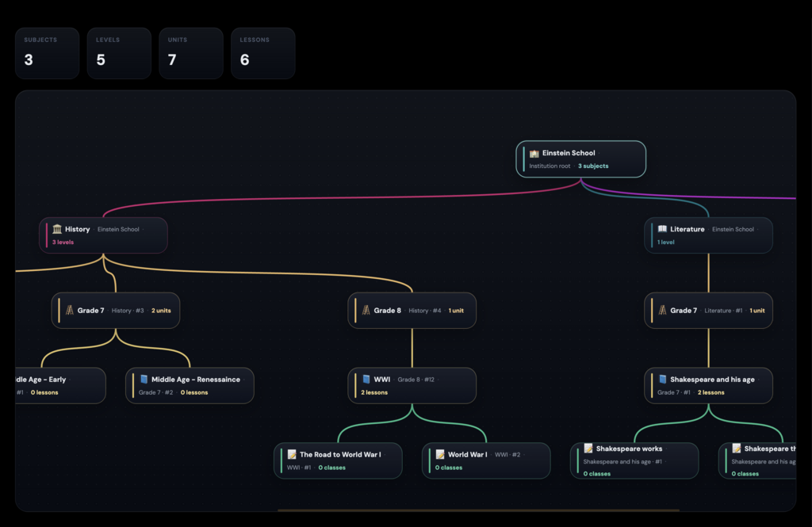Open the Grade 7 Literature level node
The height and width of the screenshot is (527, 812).
[x=708, y=311]
